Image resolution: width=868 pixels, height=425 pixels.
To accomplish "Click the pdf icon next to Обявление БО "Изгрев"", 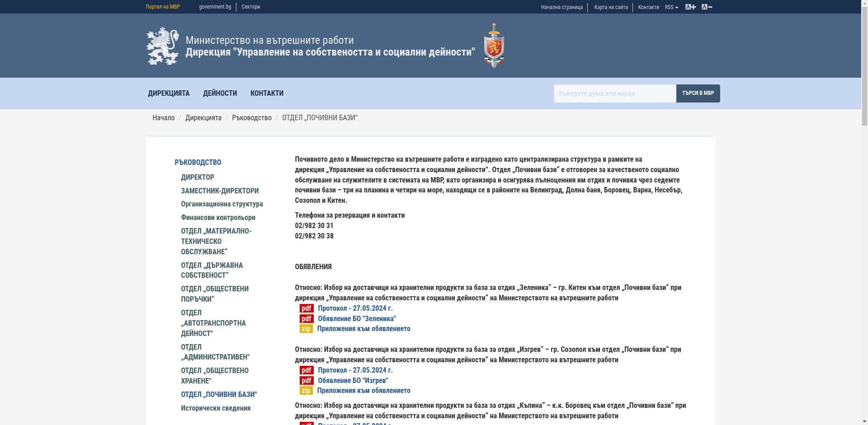I will tap(307, 381).
